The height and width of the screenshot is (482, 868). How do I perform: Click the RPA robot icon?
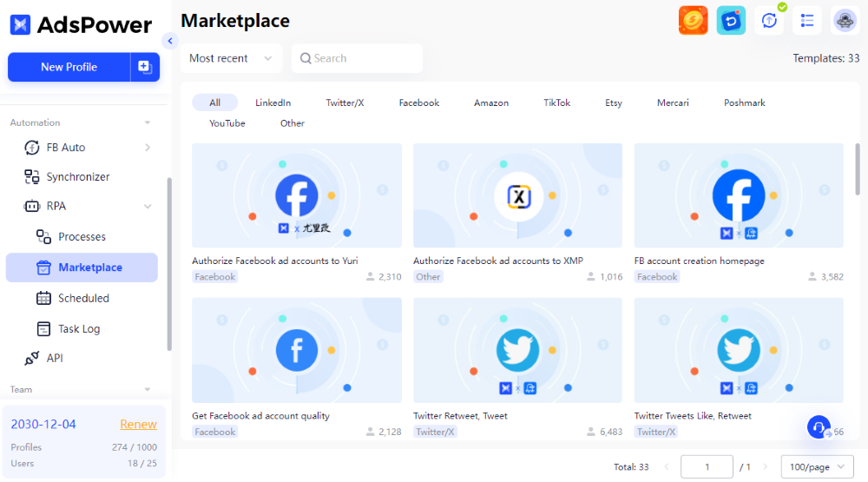31,206
